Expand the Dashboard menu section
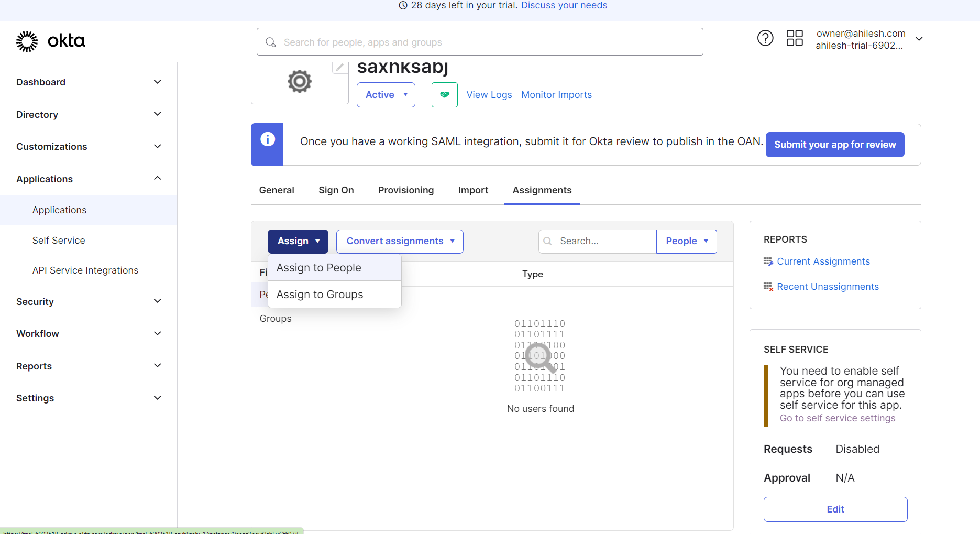This screenshot has width=980, height=534. click(89, 82)
